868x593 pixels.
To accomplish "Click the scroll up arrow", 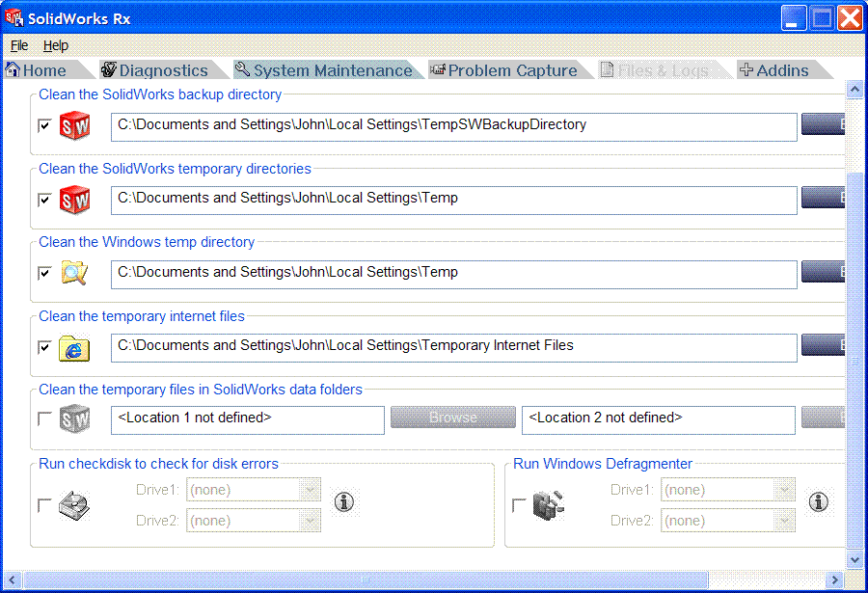I will 854,89.
